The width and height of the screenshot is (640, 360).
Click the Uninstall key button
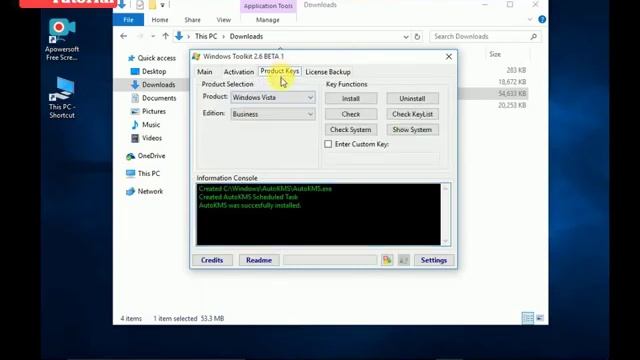(413, 98)
